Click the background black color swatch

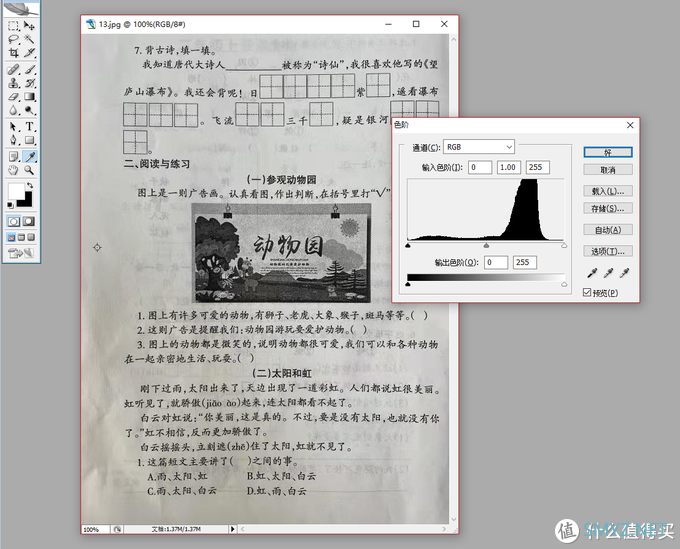click(x=28, y=201)
